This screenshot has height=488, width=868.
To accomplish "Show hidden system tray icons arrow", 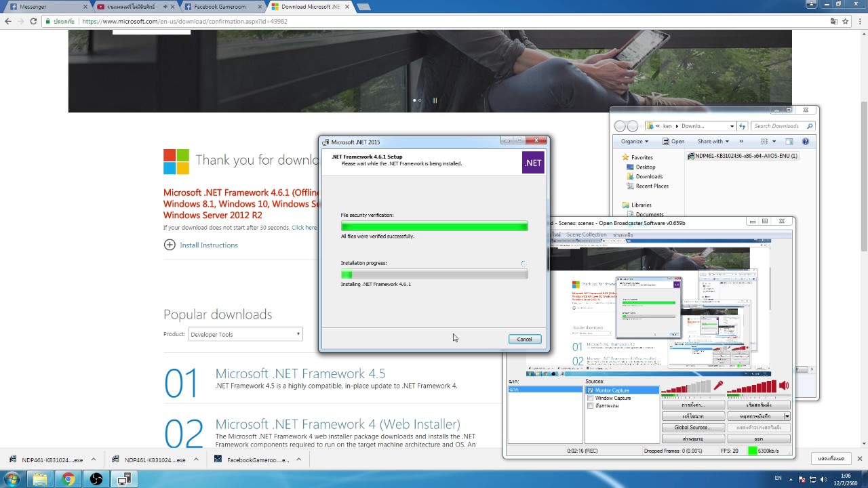I will (790, 480).
